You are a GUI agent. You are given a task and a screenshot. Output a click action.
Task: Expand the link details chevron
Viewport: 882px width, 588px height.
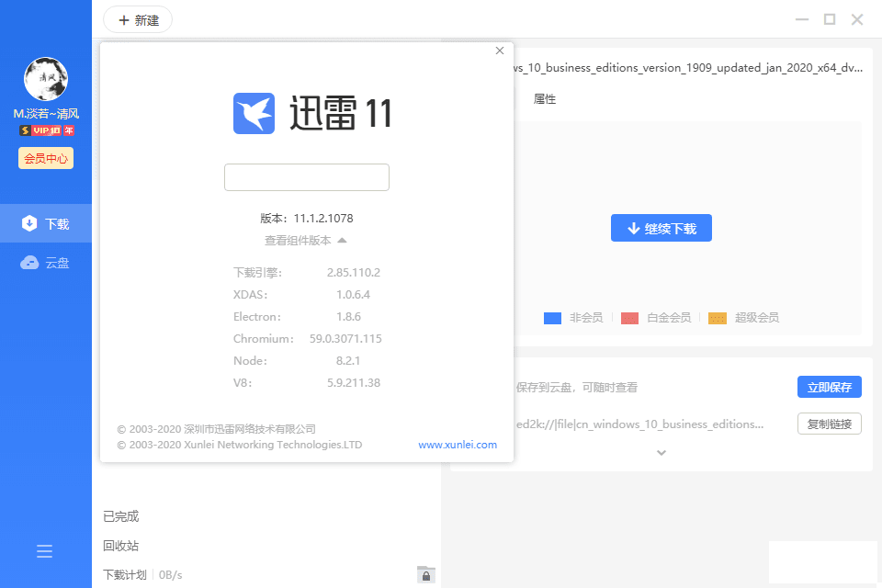tap(661, 452)
